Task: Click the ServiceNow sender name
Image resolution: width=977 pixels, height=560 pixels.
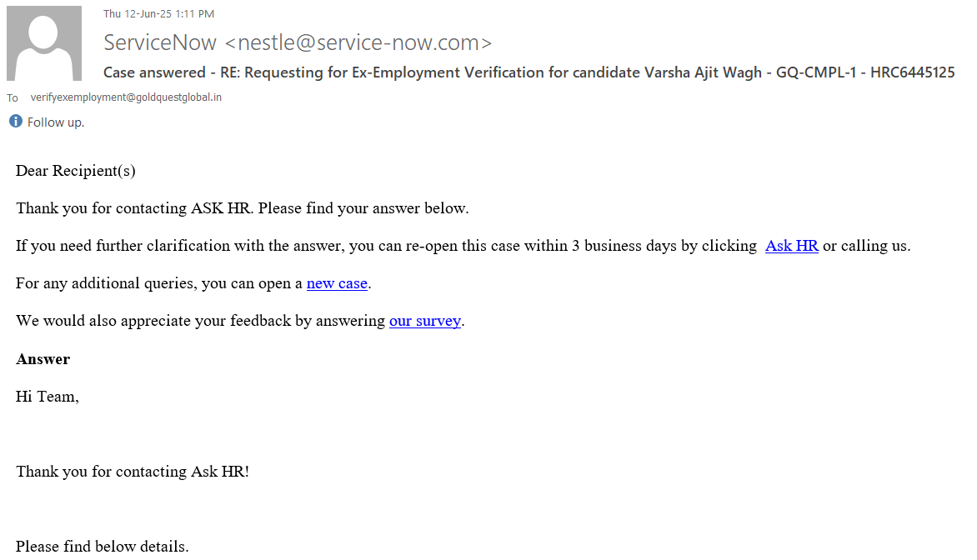Action: point(160,42)
